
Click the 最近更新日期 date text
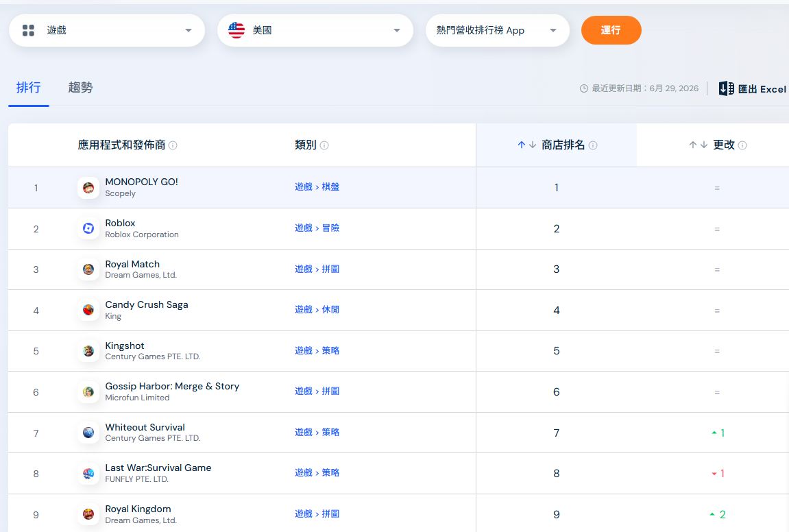(x=645, y=88)
